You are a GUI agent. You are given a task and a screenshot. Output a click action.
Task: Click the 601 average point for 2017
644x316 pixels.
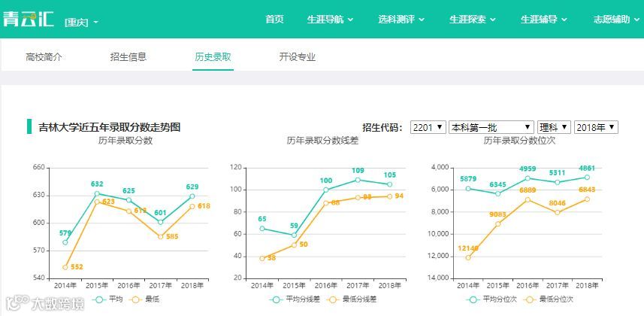tap(161, 222)
